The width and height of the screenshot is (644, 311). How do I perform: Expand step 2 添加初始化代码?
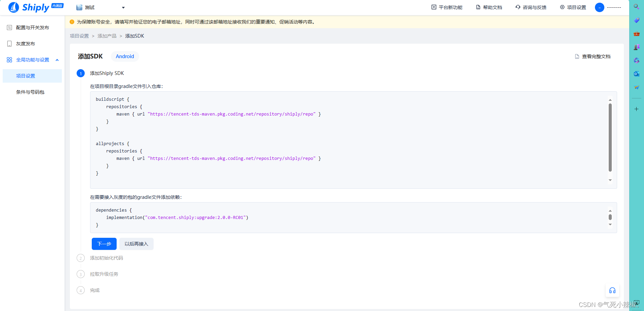click(x=106, y=258)
